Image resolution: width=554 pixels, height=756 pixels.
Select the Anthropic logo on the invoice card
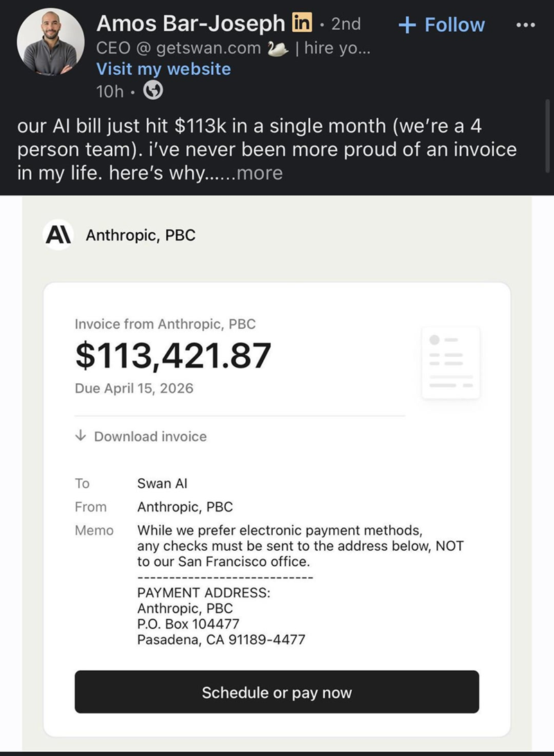57,234
